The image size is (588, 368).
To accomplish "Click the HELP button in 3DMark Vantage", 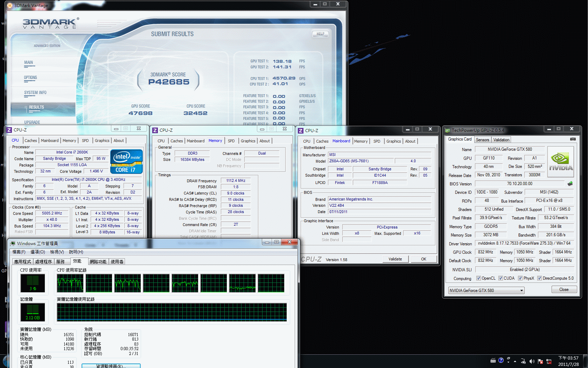I will tap(320, 34).
